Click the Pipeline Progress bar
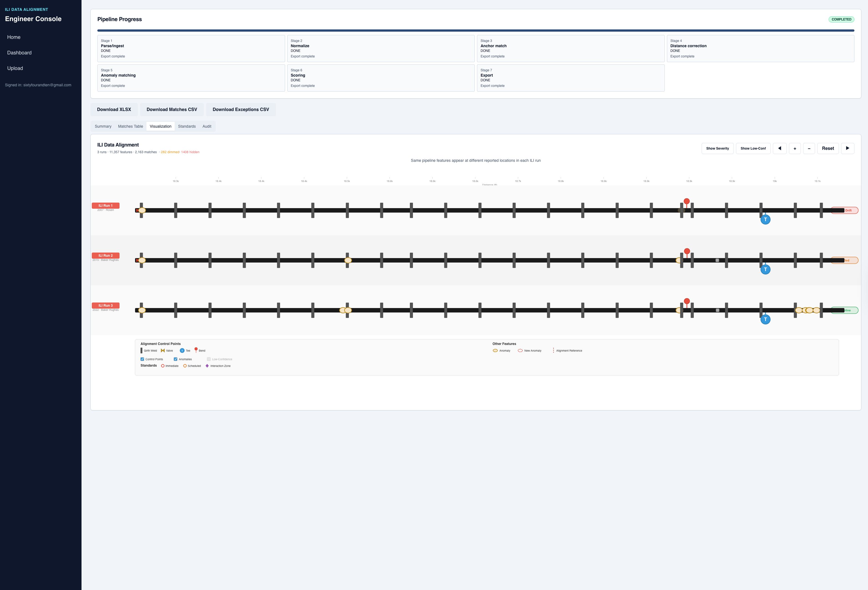The height and width of the screenshot is (590, 868). (475, 31)
